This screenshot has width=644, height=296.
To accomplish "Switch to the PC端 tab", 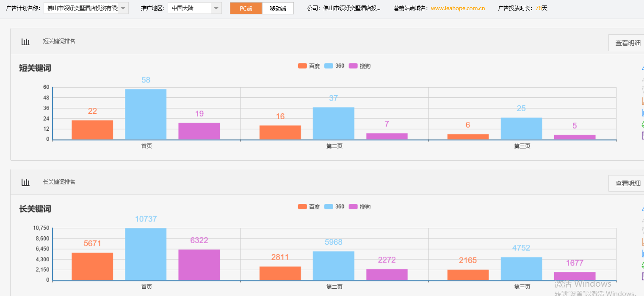I will (x=246, y=8).
